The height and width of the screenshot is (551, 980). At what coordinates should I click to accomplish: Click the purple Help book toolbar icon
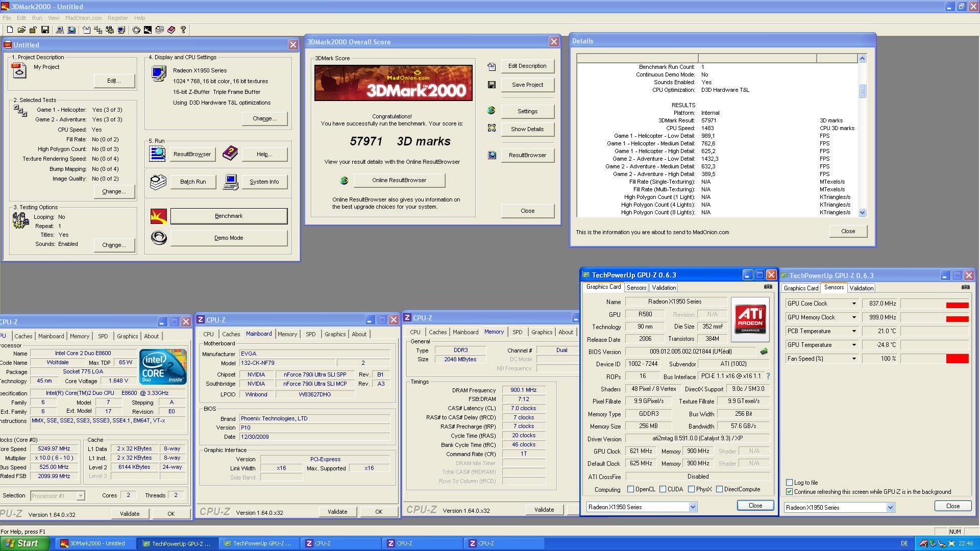[171, 30]
